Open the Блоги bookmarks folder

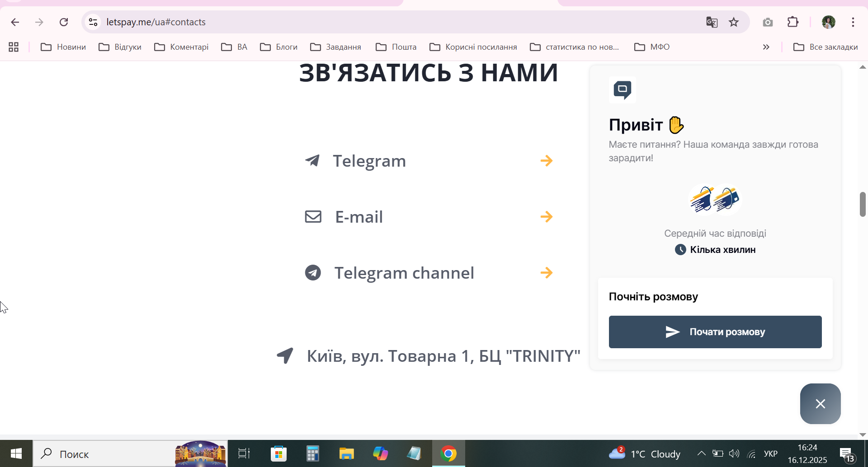[279, 47]
